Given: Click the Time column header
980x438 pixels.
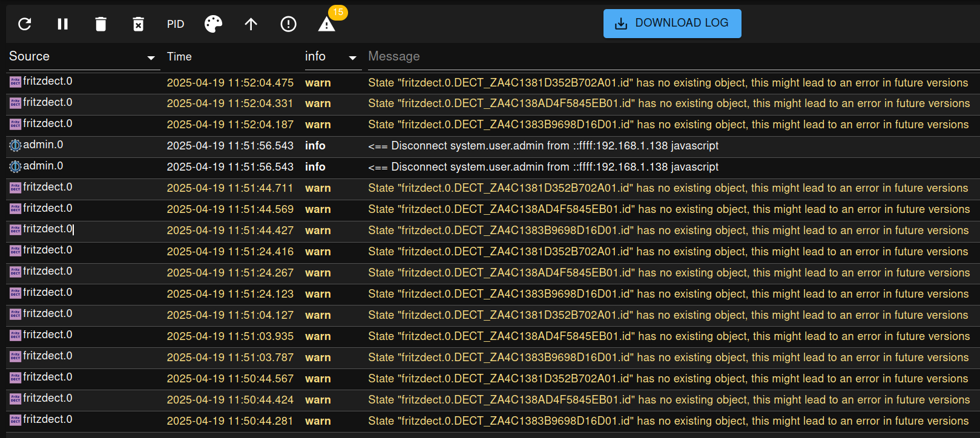Looking at the screenshot, I should [179, 57].
